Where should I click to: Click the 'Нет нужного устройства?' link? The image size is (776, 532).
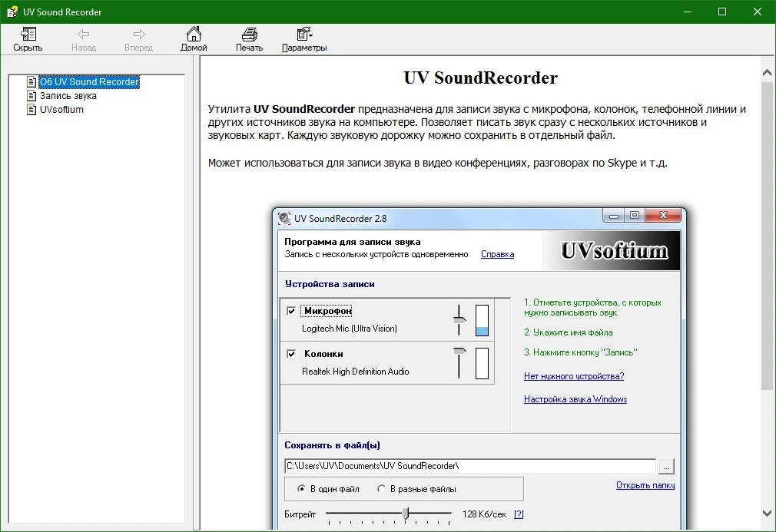pyautogui.click(x=574, y=376)
